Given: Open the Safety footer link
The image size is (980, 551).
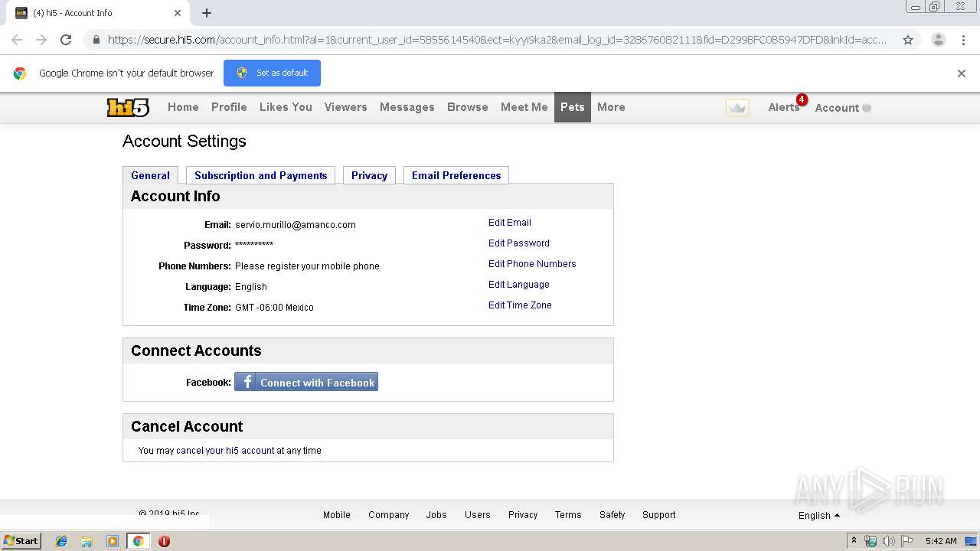Looking at the screenshot, I should [x=612, y=515].
